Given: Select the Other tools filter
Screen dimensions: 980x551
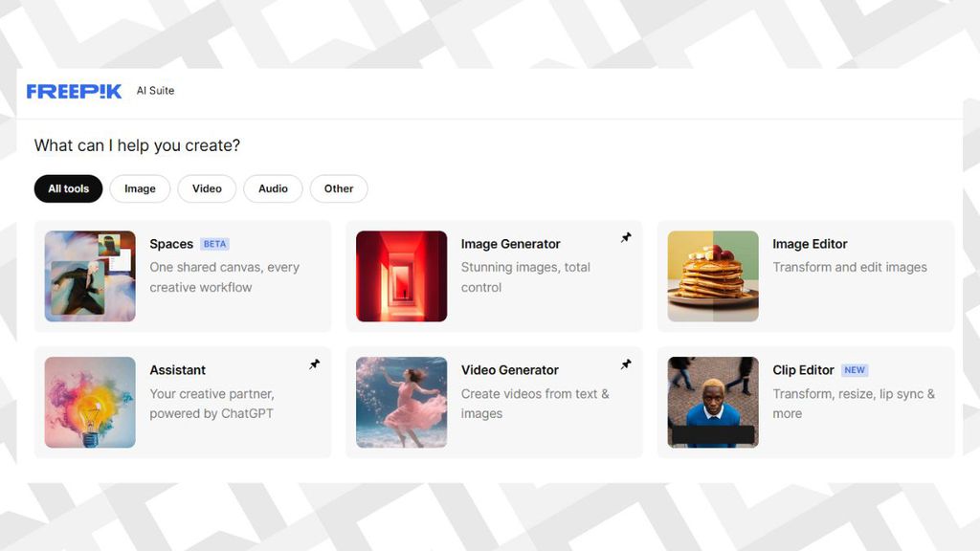Looking at the screenshot, I should coord(339,188).
